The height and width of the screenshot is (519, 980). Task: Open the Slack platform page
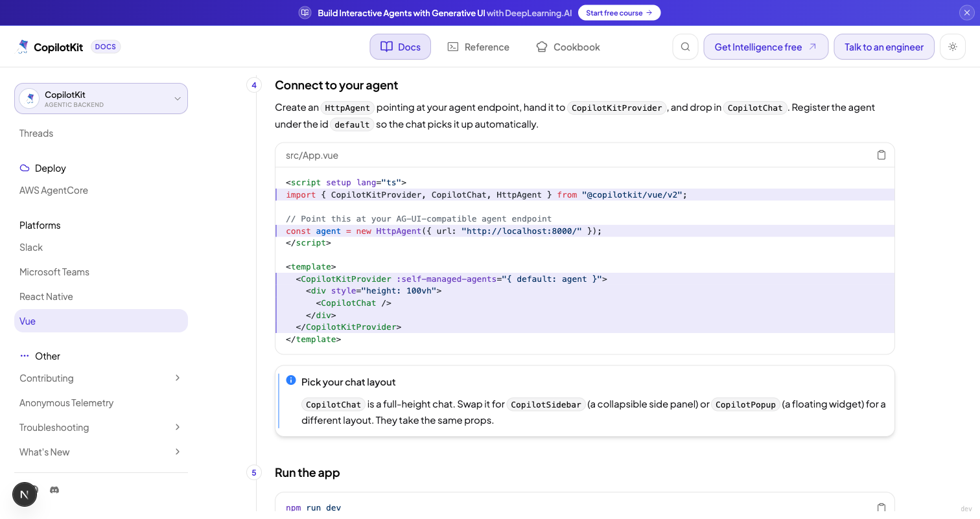click(31, 248)
